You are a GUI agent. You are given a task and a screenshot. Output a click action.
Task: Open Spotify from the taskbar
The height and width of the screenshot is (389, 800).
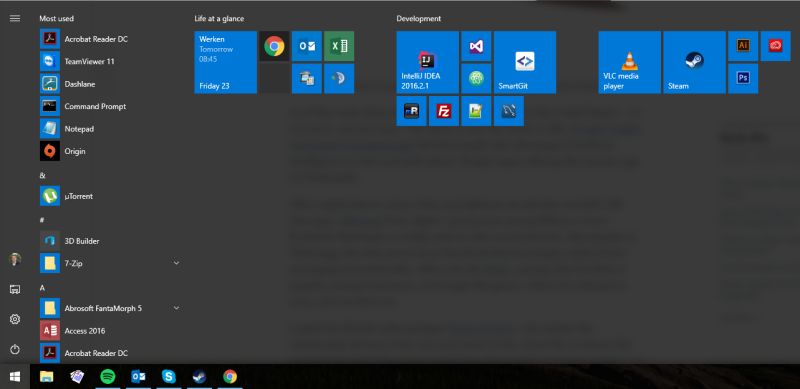(x=107, y=377)
